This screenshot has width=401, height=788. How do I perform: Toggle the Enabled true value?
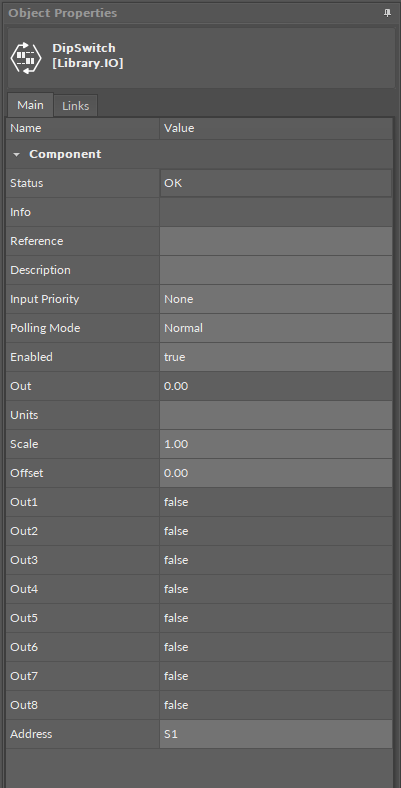click(275, 357)
